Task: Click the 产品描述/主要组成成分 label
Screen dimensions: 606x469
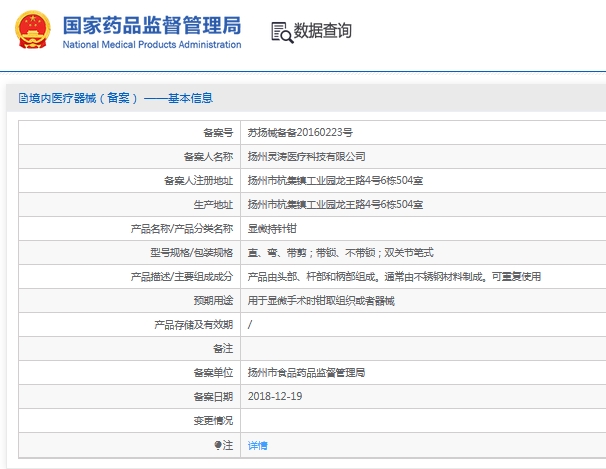Action: pyautogui.click(x=182, y=277)
